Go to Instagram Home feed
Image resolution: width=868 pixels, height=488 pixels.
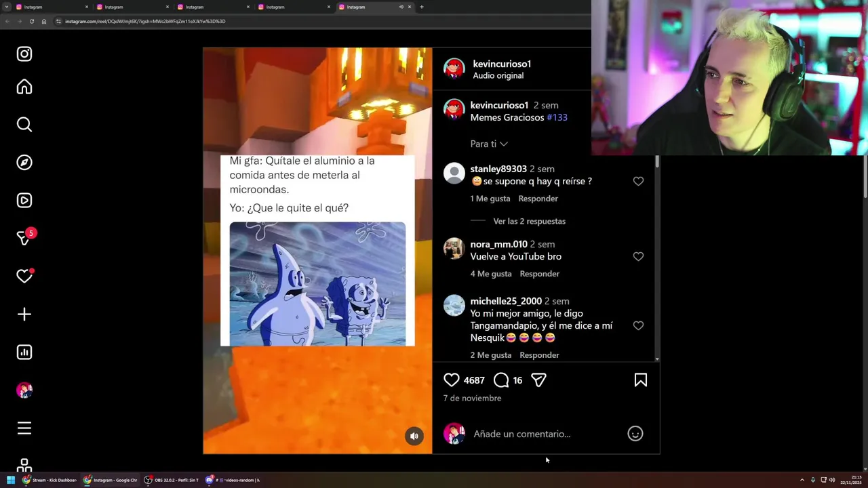24,87
